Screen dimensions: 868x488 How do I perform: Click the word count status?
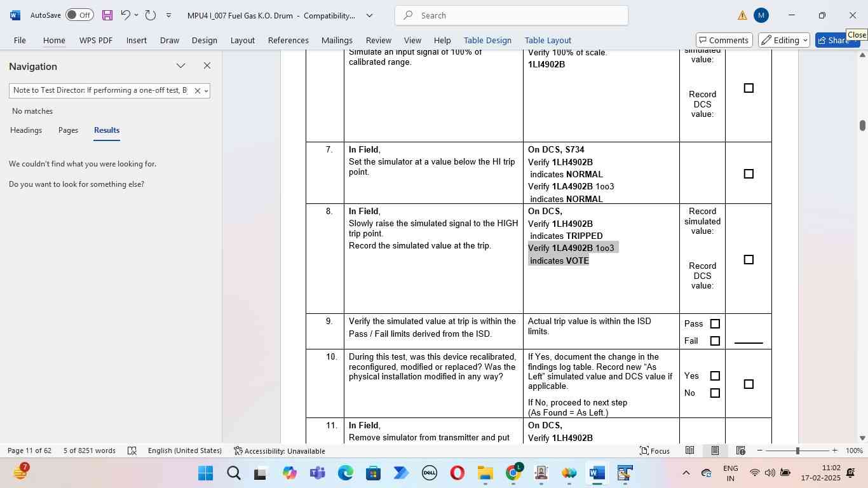[x=90, y=451]
